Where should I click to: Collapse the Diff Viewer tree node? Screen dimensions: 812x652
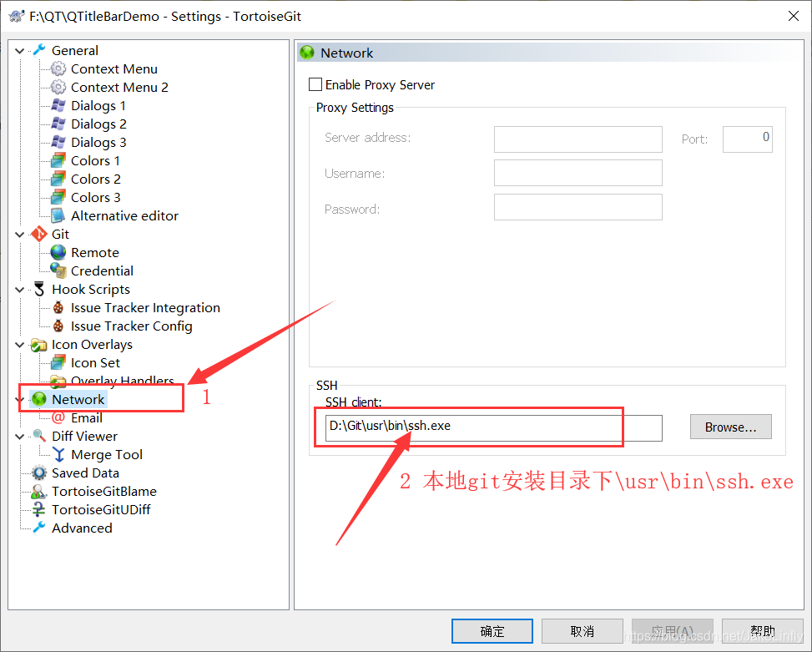[x=20, y=437]
